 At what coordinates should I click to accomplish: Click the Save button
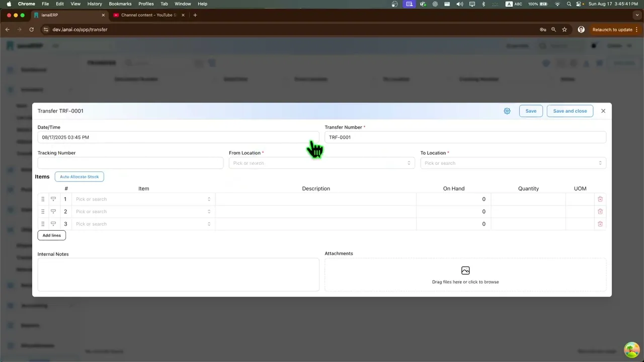point(531,111)
